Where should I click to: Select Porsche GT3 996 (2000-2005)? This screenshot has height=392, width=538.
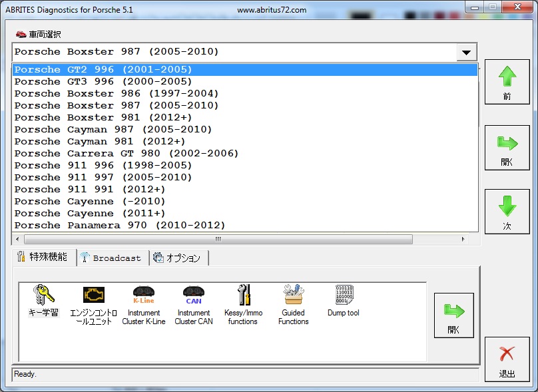tap(245, 82)
